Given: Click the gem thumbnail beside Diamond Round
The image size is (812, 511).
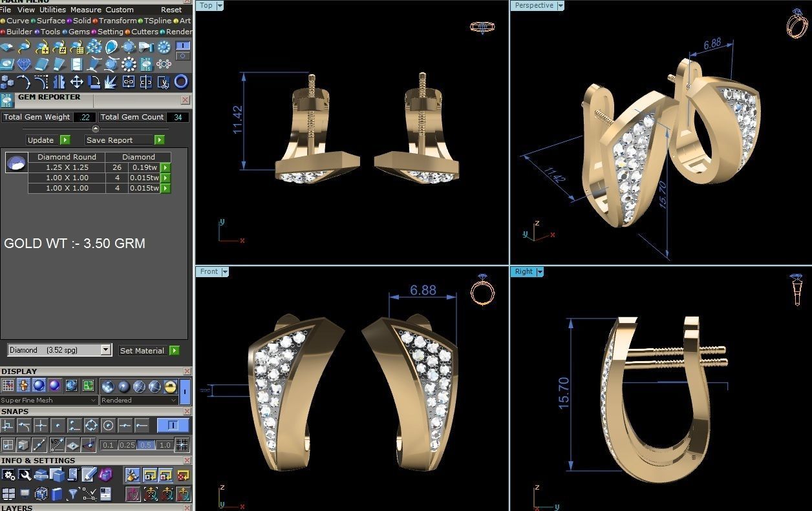Looking at the screenshot, I should click(16, 162).
